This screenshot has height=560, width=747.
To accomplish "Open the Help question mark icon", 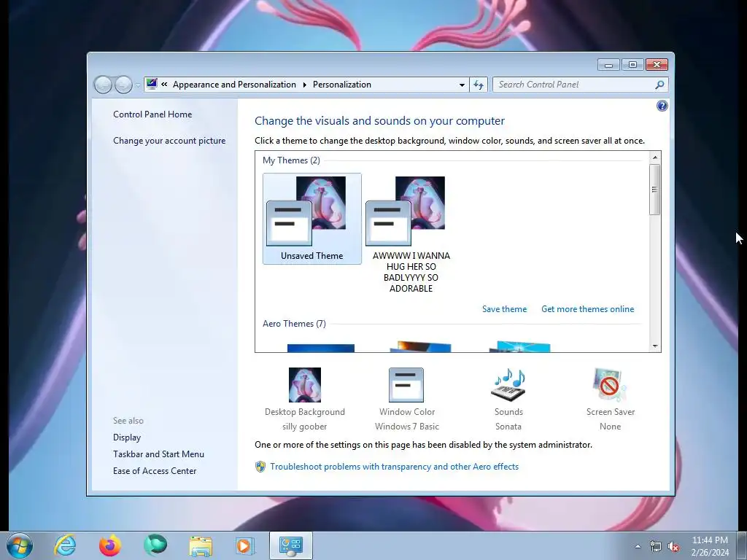I will 662,106.
